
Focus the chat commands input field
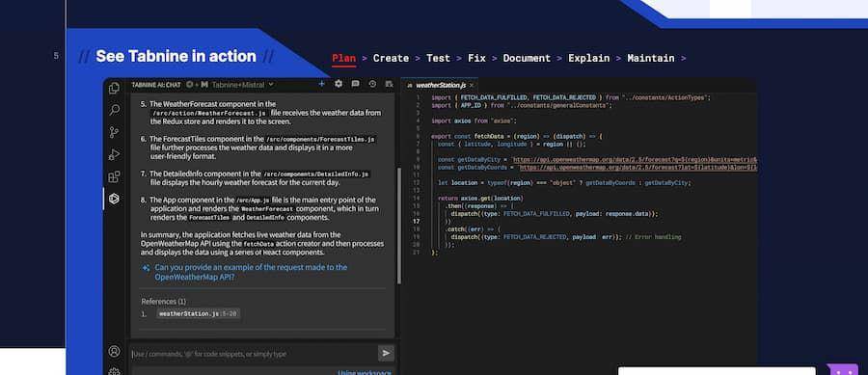point(253,354)
